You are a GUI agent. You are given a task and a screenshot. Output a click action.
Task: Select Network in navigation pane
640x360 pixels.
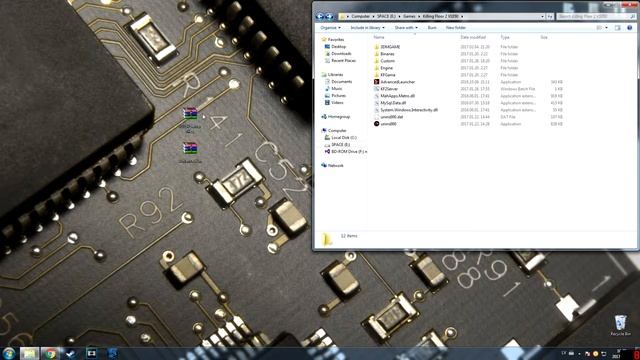point(332,165)
